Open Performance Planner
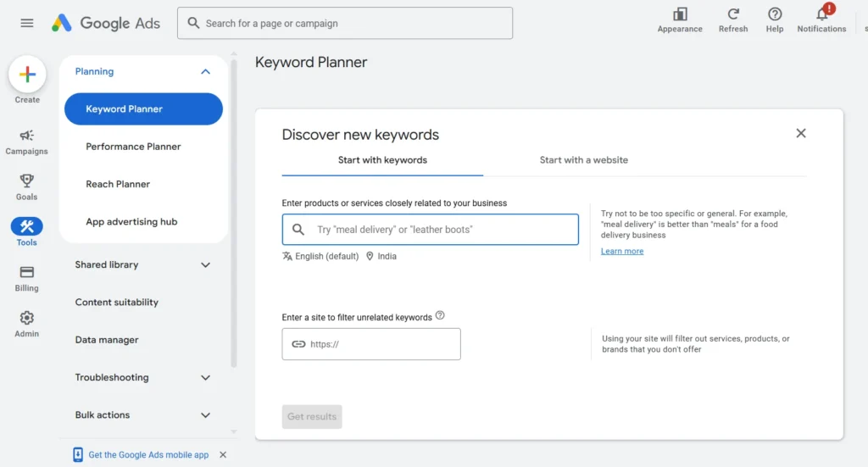The image size is (868, 467). tap(133, 147)
